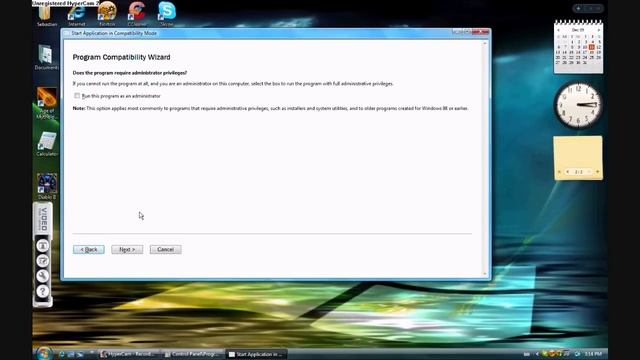Enable Run this program as an administrator checkbox
Screen dimensions: 640x360
click(77, 96)
